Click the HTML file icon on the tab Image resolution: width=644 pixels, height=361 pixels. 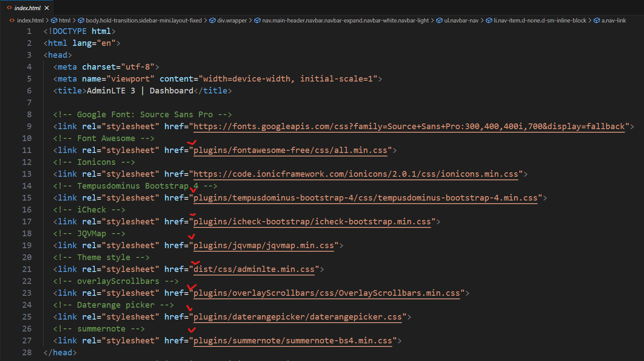coord(9,8)
